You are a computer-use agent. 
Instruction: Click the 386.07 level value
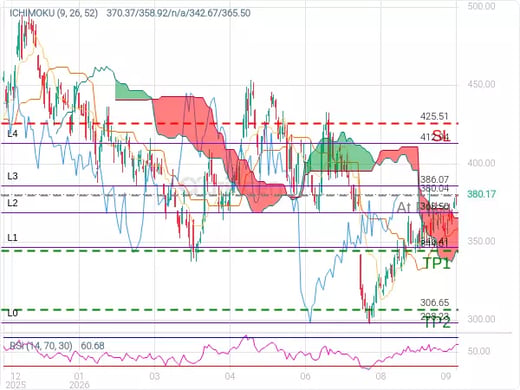(x=435, y=179)
